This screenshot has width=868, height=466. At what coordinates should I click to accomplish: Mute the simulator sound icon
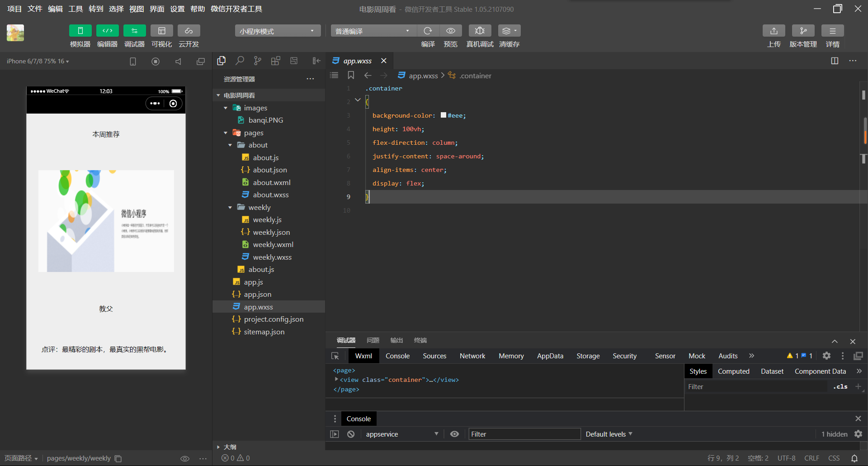(x=178, y=61)
